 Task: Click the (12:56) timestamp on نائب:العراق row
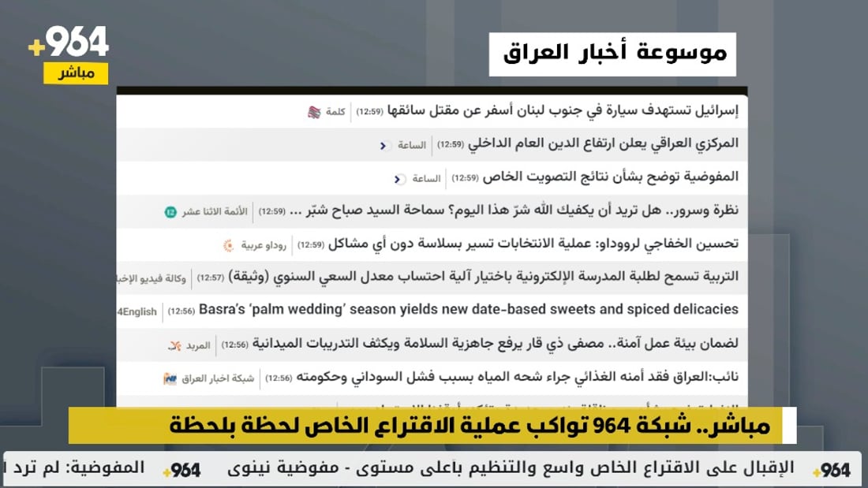click(x=279, y=378)
